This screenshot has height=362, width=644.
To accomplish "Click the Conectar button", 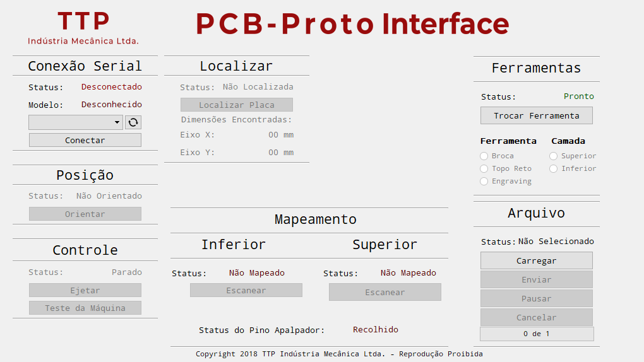I will click(x=85, y=141).
